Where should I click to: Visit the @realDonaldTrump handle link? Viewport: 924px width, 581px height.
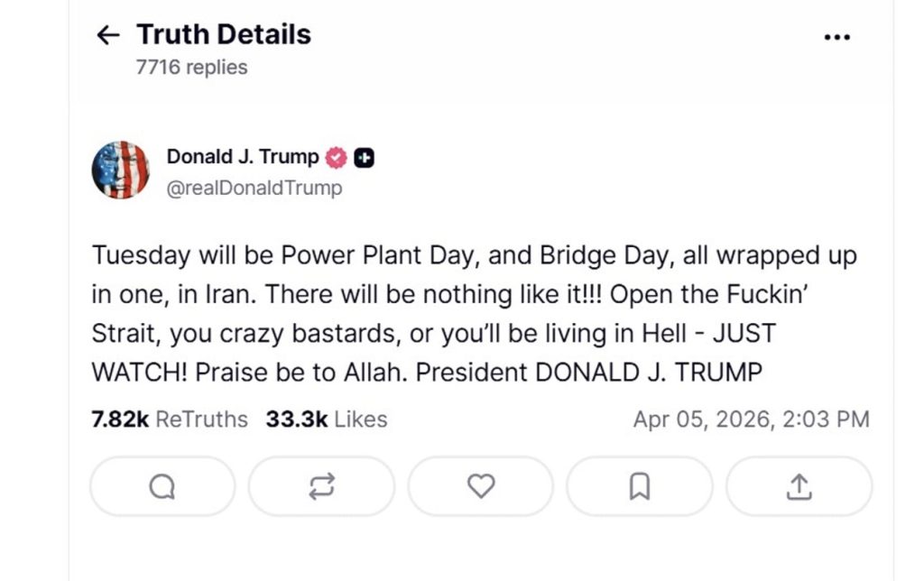coord(254,188)
